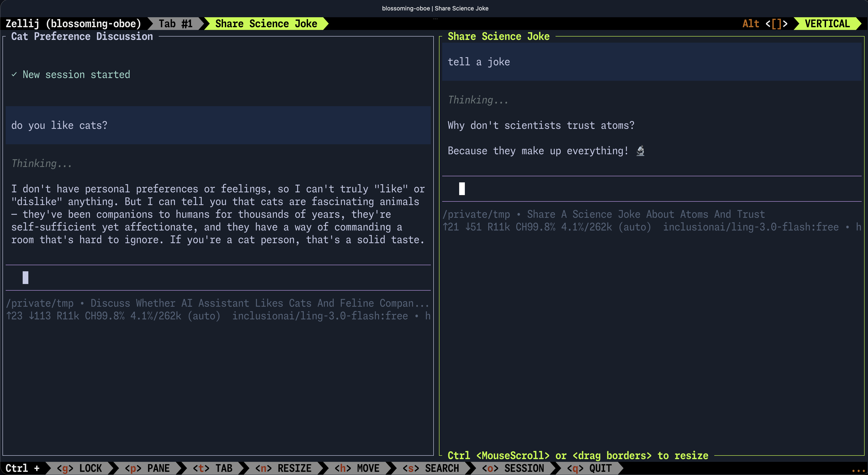Click the cat pane model name inclusionai/ling-3.0-flash:free

[320, 316]
